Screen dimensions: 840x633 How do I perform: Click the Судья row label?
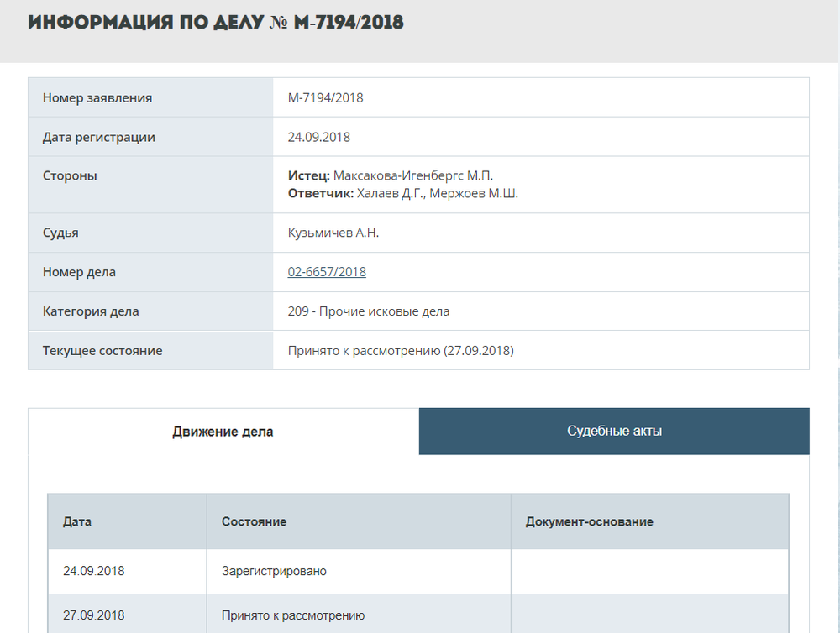pyautogui.click(x=60, y=233)
